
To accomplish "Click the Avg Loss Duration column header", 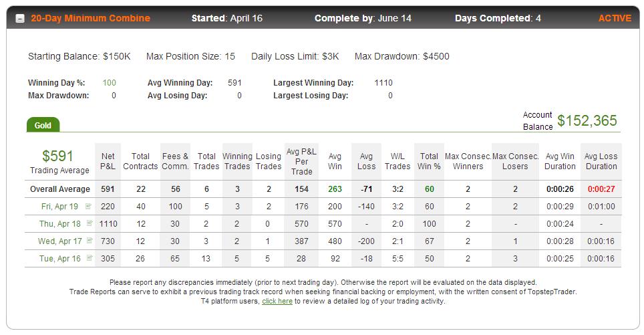I will pyautogui.click(x=601, y=161).
